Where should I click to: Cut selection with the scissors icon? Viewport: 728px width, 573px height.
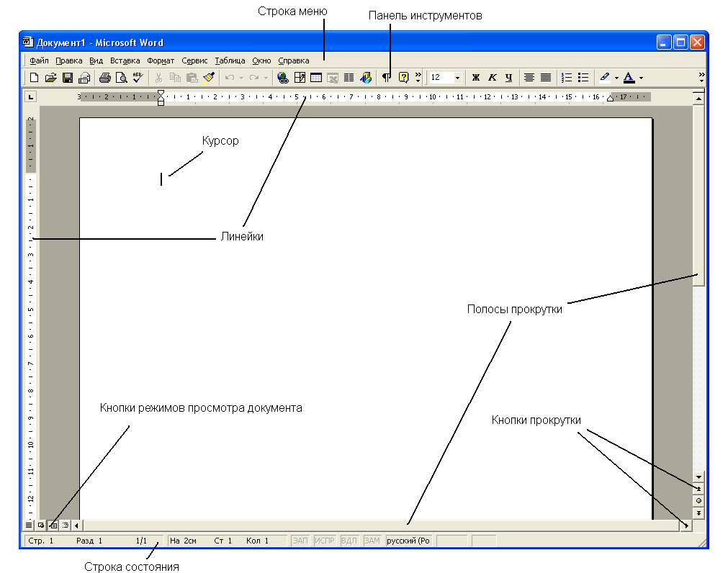158,78
